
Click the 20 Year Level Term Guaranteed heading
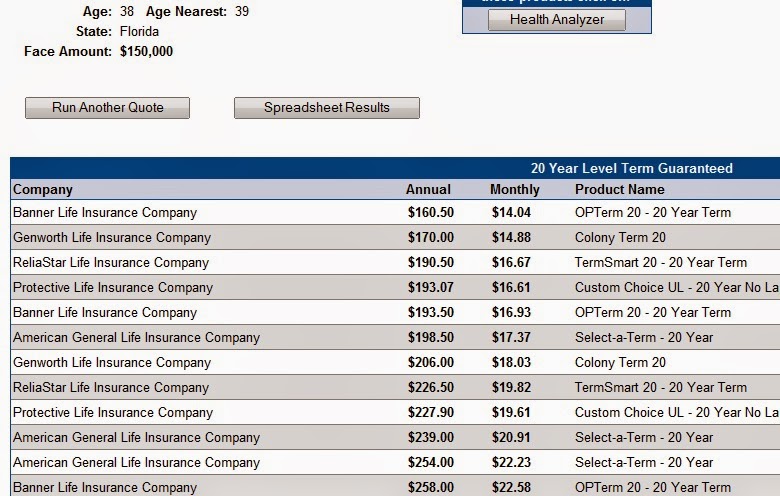tap(632, 168)
